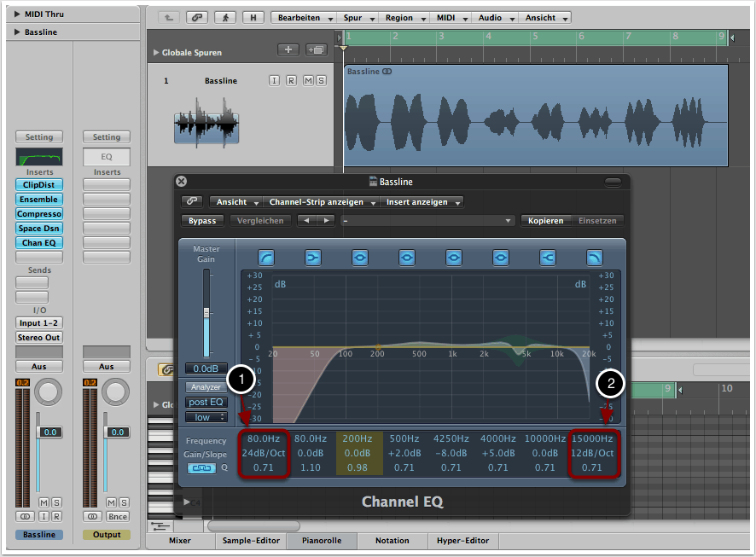This screenshot has width=756, height=557.
Task: Click the Bypass button
Action: [x=201, y=220]
